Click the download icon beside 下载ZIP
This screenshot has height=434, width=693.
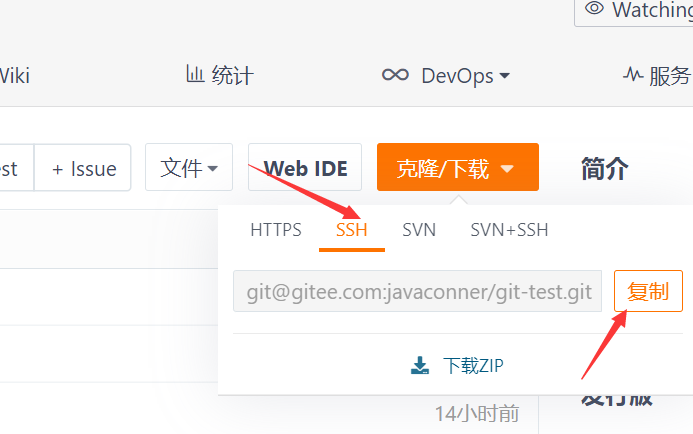tap(420, 365)
